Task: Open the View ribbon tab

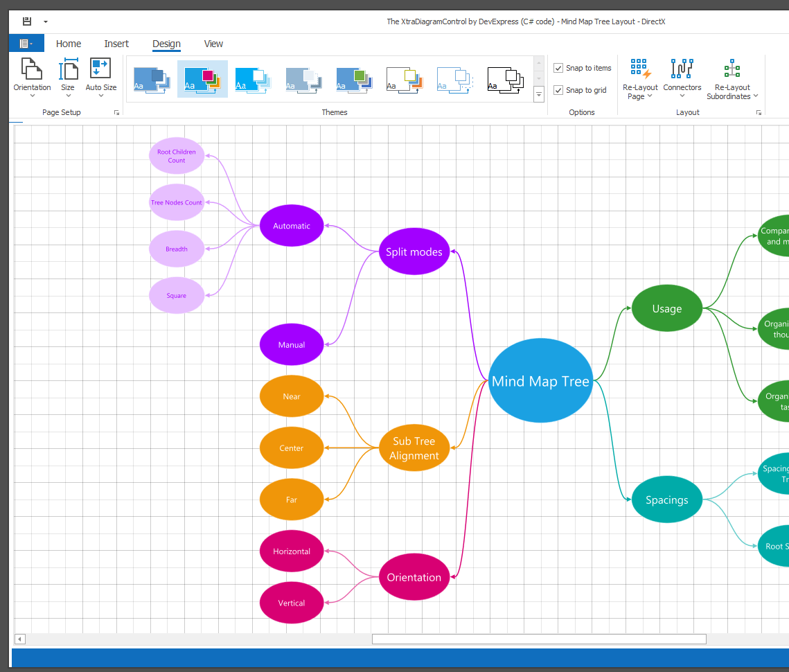Action: pos(213,44)
